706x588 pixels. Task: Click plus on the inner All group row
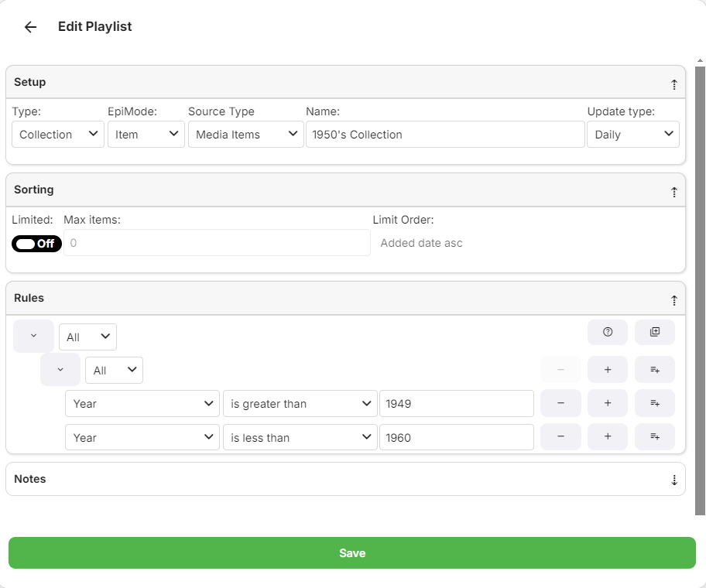[x=608, y=370]
